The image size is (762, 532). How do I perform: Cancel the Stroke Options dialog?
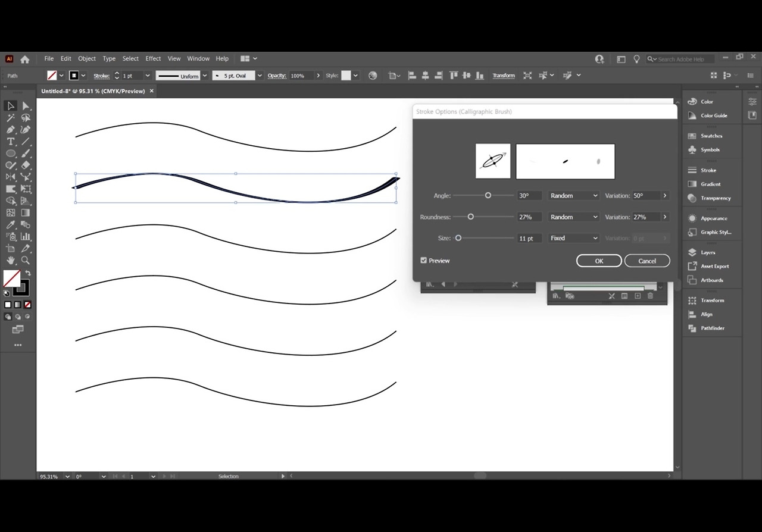647,261
